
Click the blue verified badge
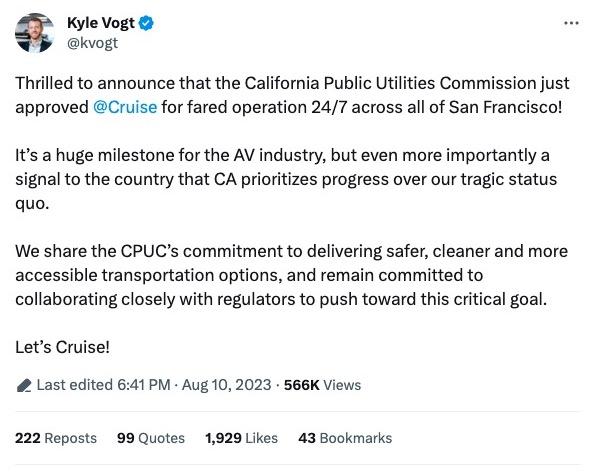146,23
